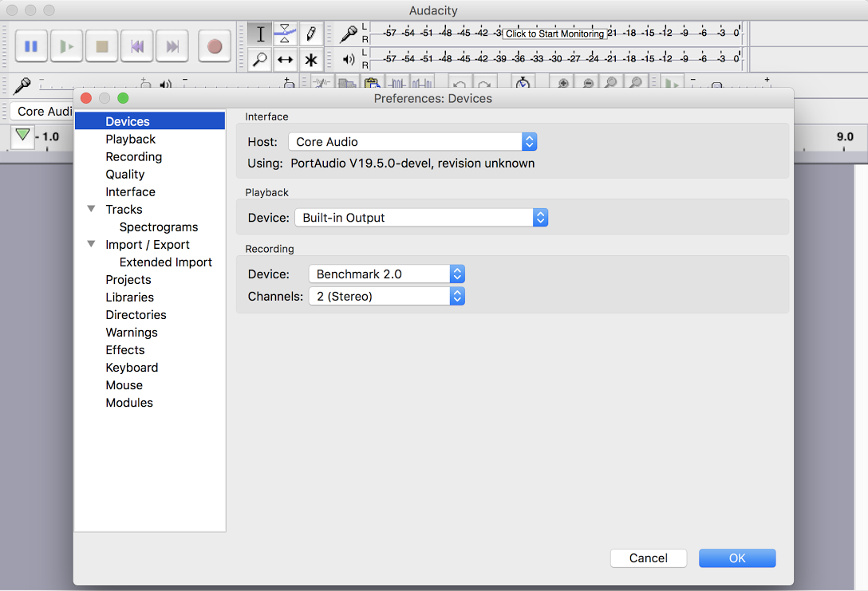The image size is (868, 591).
Task: Select the pencil Draw tool
Action: coord(311,33)
